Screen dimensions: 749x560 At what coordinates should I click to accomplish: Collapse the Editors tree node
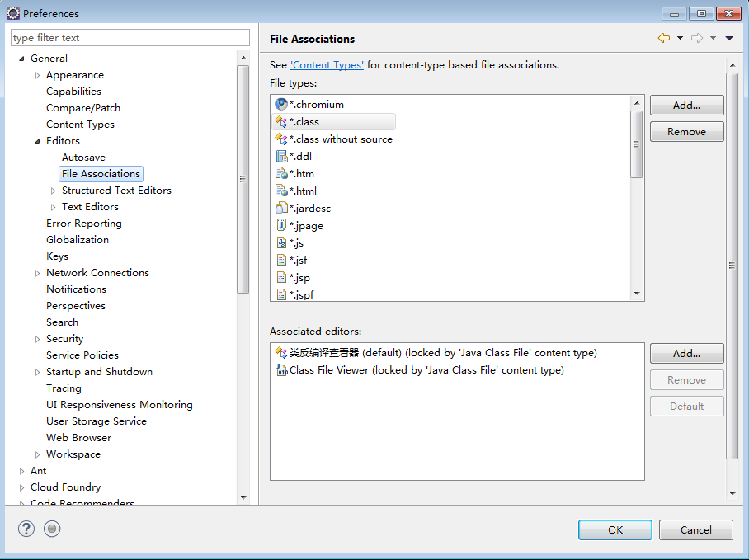point(37,141)
